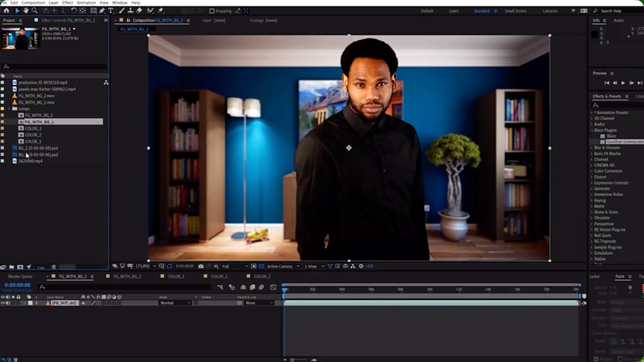Select the Hand tool

(x=26, y=11)
